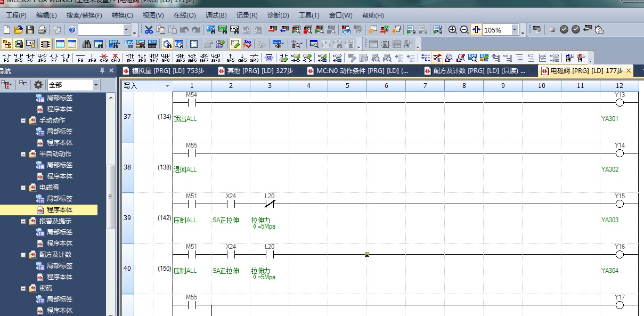Open the blue help question mark icon
The image size is (644, 316).
click(x=72, y=30)
